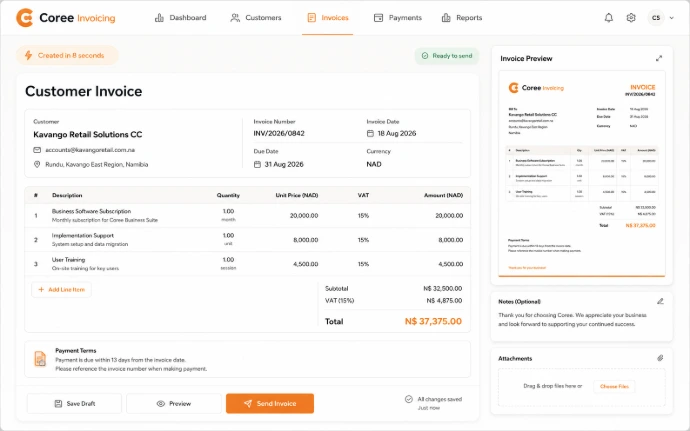Screen dimensions: 690x431
Task: Click invoice number INV/2026/0842
Action: (279, 133)
